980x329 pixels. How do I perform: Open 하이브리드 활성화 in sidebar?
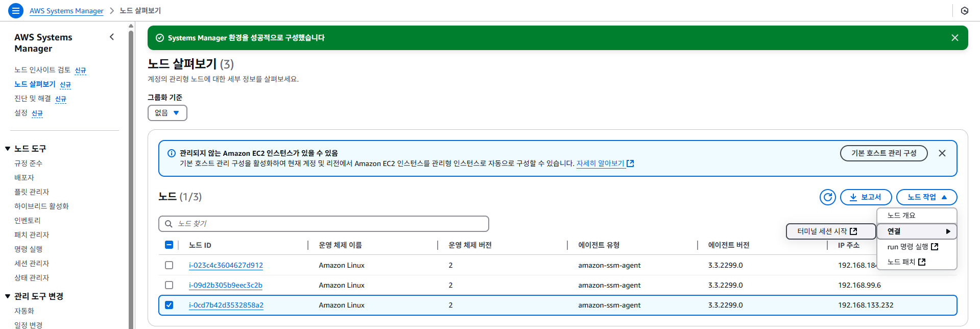point(41,206)
